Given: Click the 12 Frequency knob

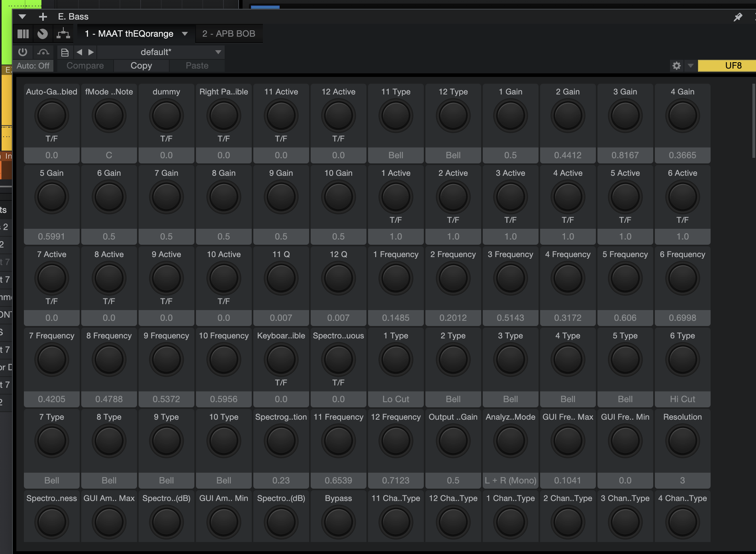Looking at the screenshot, I should [396, 441].
